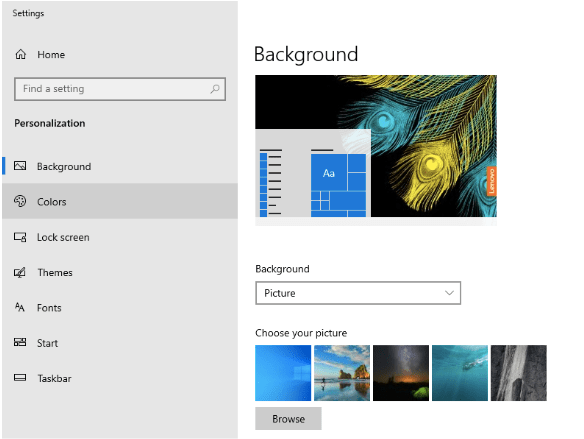
Task: Click the Start tiles icon
Action: coord(20,342)
